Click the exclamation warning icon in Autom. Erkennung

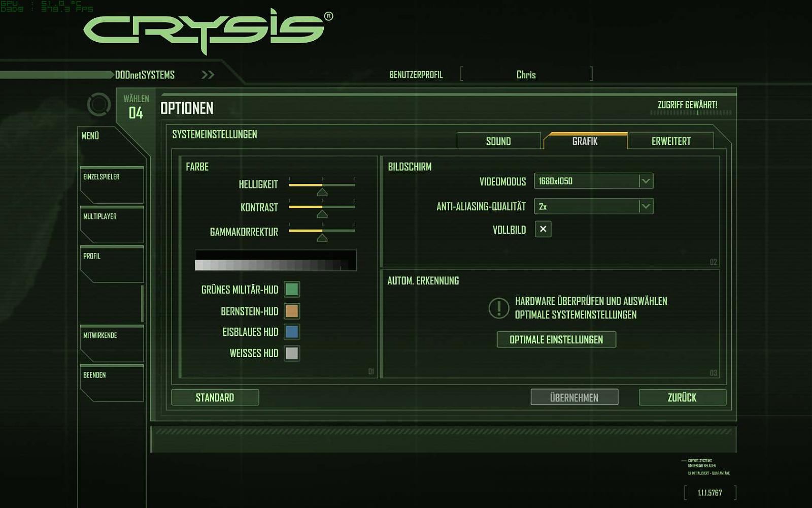[x=499, y=308]
